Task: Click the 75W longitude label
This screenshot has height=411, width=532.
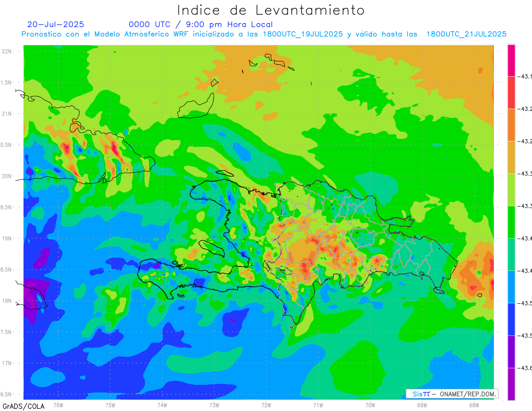Action: [x=110, y=405]
